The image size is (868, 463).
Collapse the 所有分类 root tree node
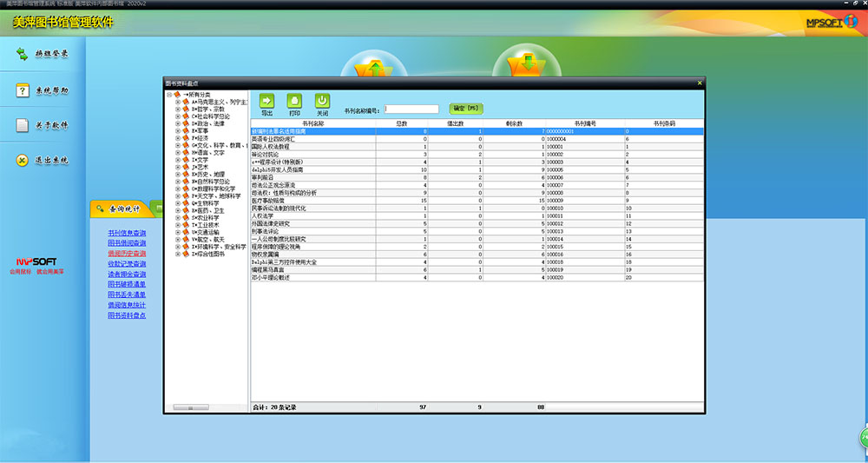[168, 95]
